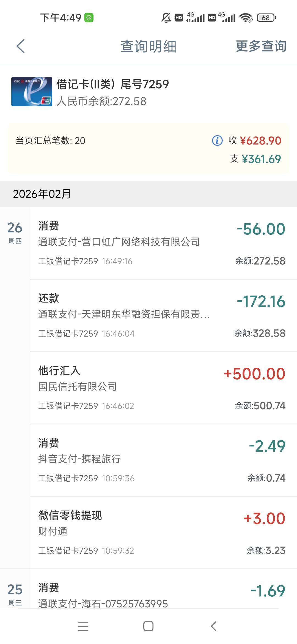Tap the battery indicator in status bar
The height and width of the screenshot is (644, 297).
(x=266, y=18)
